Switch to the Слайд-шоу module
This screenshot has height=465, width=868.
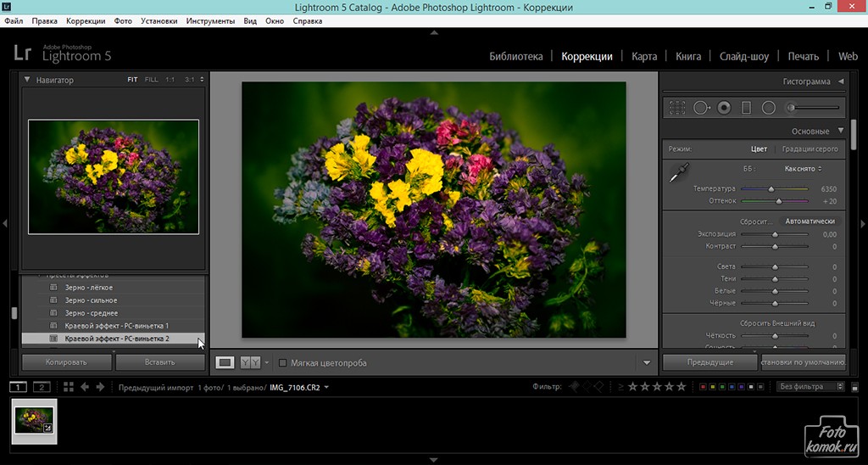[744, 57]
